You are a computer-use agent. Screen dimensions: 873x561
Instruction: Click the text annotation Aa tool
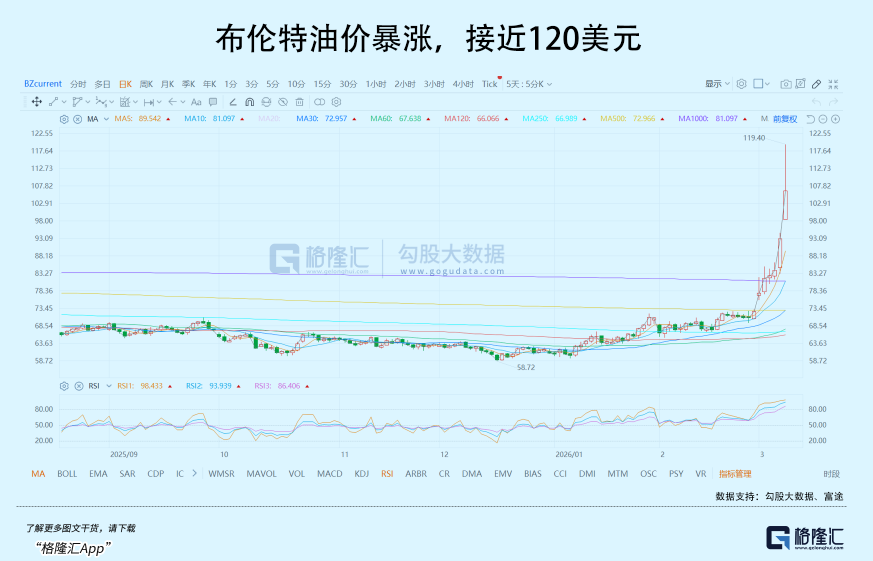pyautogui.click(x=196, y=101)
